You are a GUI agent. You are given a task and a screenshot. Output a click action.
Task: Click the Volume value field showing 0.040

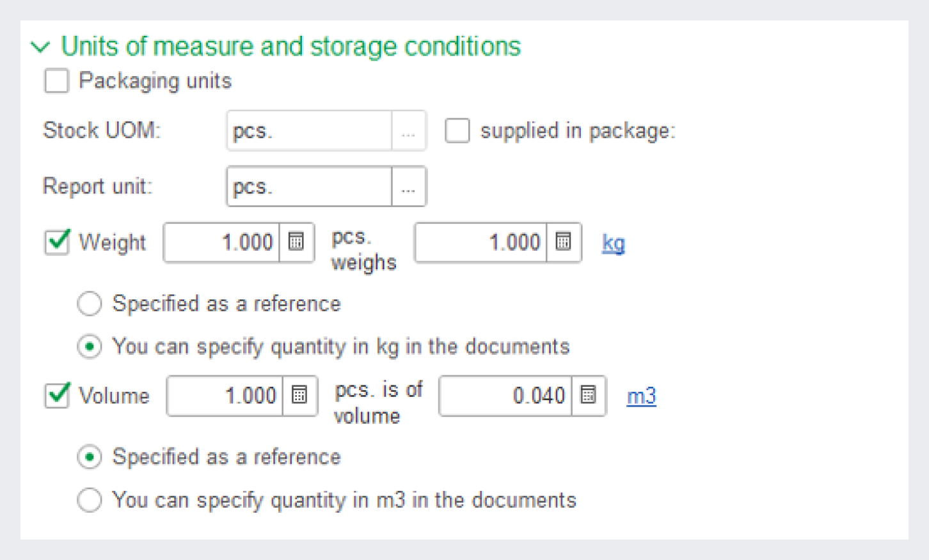click(x=505, y=396)
